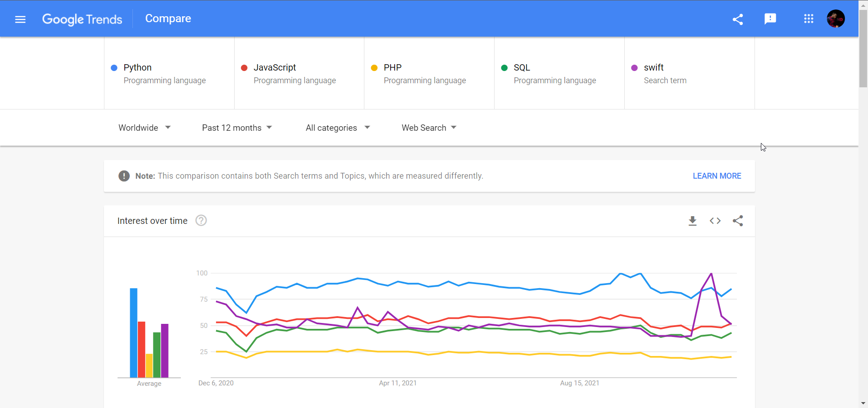The image size is (868, 408).
Task: Click the scrollbar down arrow
Action: (x=863, y=403)
